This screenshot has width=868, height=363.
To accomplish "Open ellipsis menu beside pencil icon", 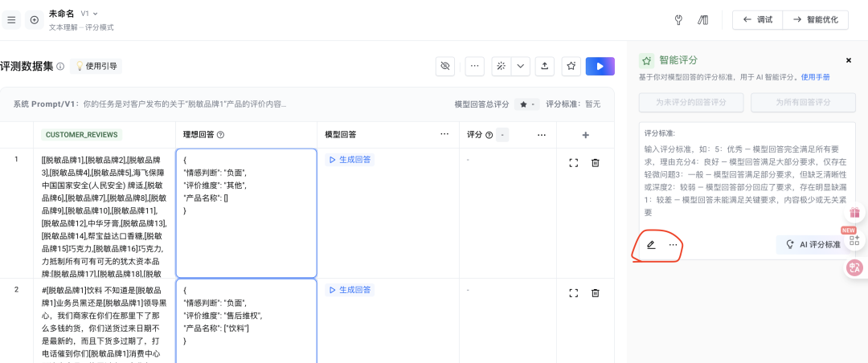I will click(x=674, y=245).
